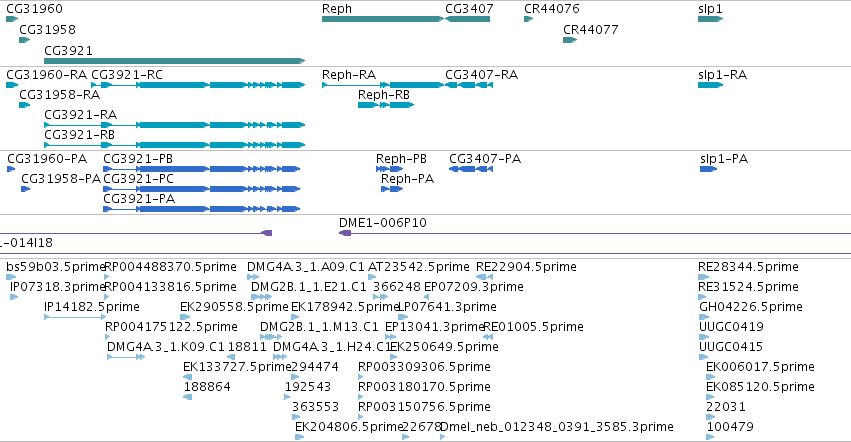Click the RP003150756.5prime EST arrow
851x442 pixels.
[360, 417]
